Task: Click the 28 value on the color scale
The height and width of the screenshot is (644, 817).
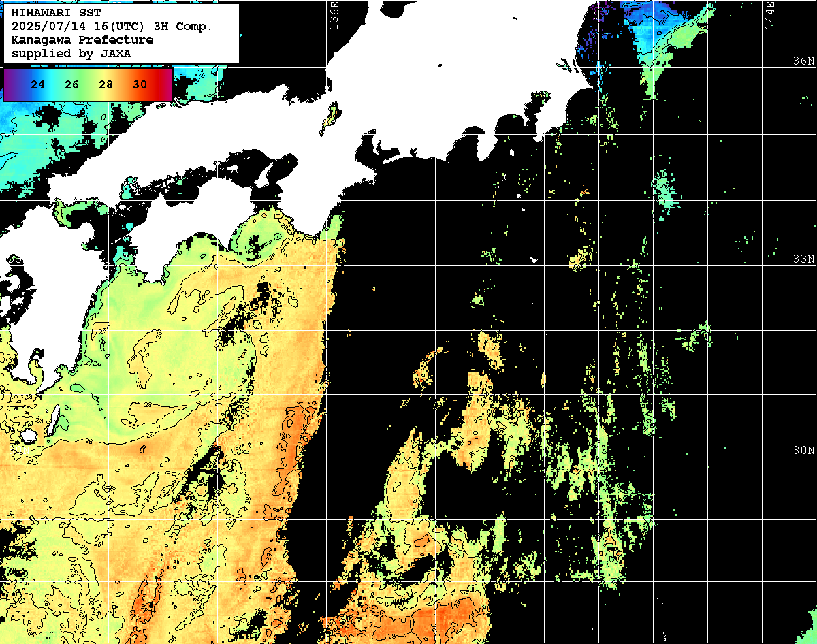Action: (x=106, y=85)
